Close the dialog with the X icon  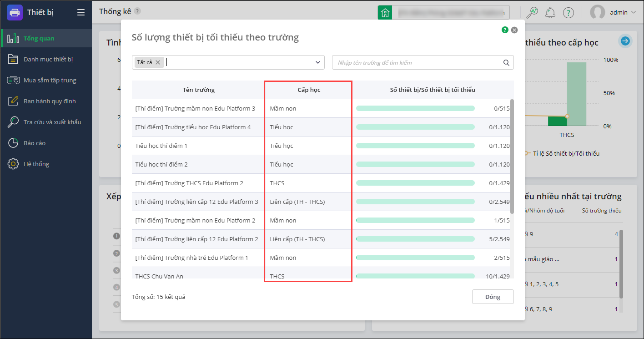[514, 30]
